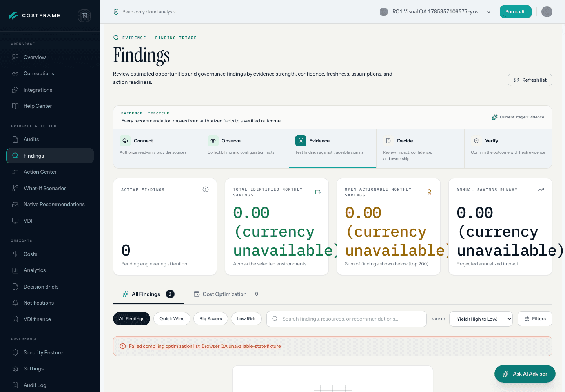Screen dimensions: 565x392
Task: Click the Total Identified Monthly Savings wallet icon
Action: (318, 192)
